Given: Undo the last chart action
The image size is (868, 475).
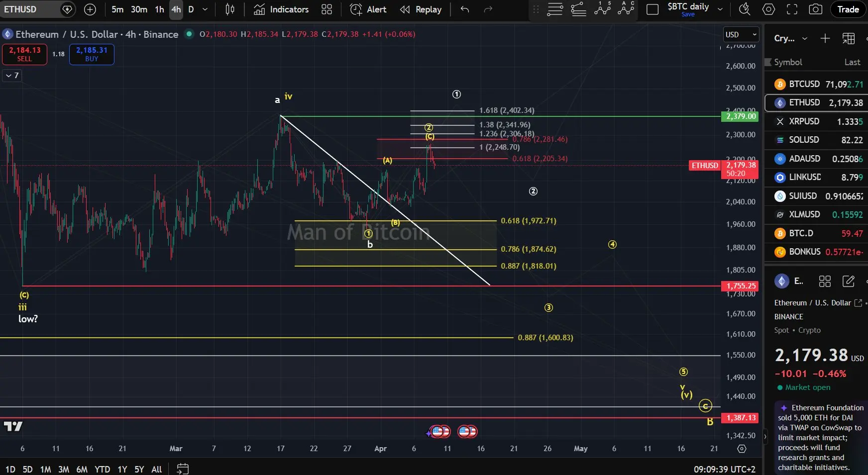Looking at the screenshot, I should 464,9.
